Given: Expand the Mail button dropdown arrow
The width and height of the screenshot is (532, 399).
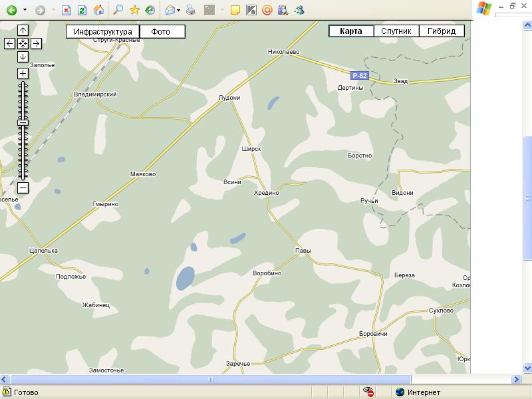Looking at the screenshot, I should point(179,10).
